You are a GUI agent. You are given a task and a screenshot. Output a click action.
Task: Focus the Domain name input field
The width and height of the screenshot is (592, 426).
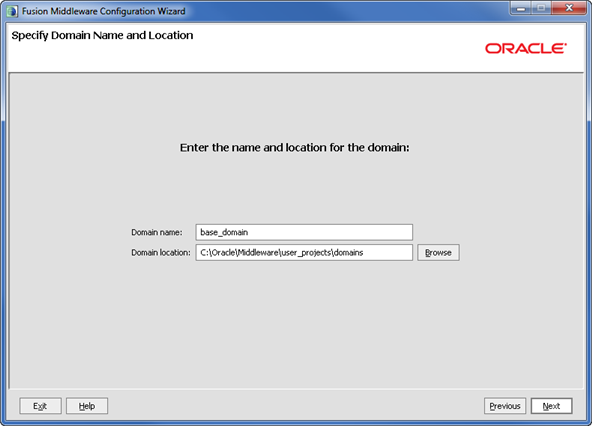pos(304,232)
